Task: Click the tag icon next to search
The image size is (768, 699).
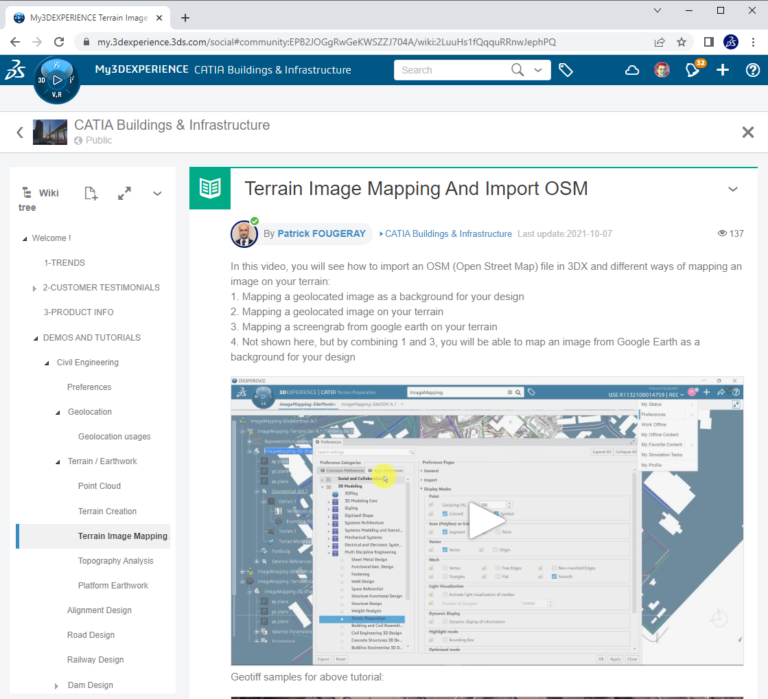Action: pyautogui.click(x=566, y=70)
